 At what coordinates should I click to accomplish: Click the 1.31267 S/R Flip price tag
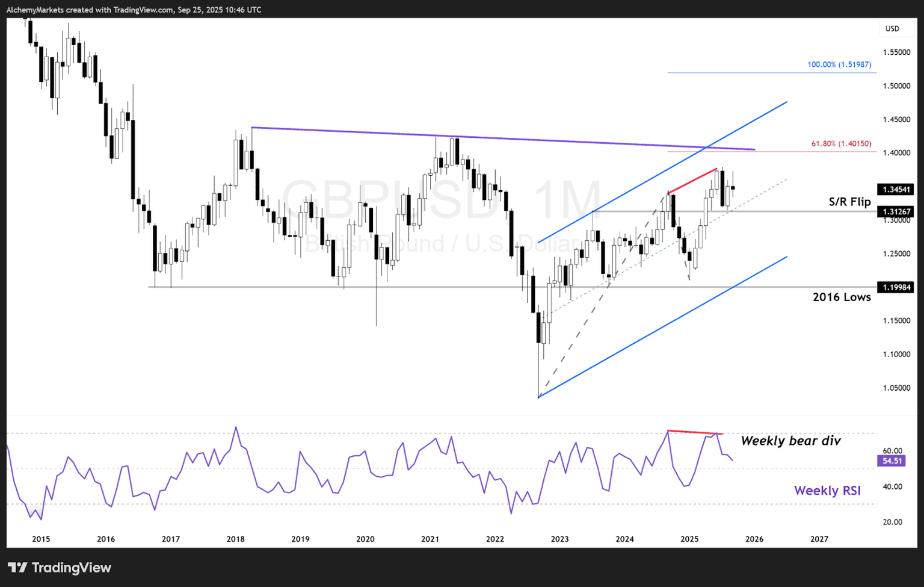tap(895, 212)
